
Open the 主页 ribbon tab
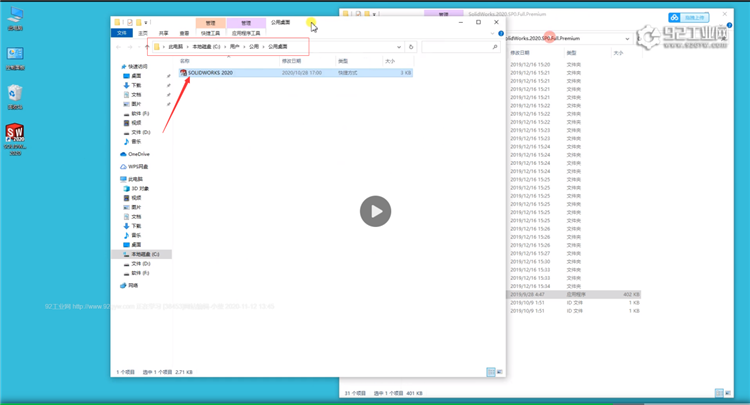click(x=143, y=33)
